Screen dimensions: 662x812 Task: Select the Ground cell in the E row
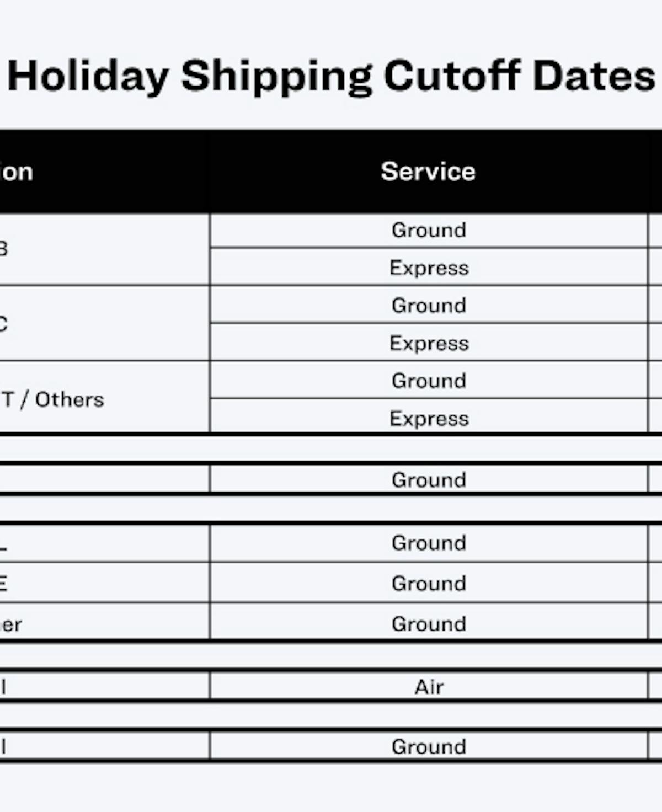pos(429,583)
